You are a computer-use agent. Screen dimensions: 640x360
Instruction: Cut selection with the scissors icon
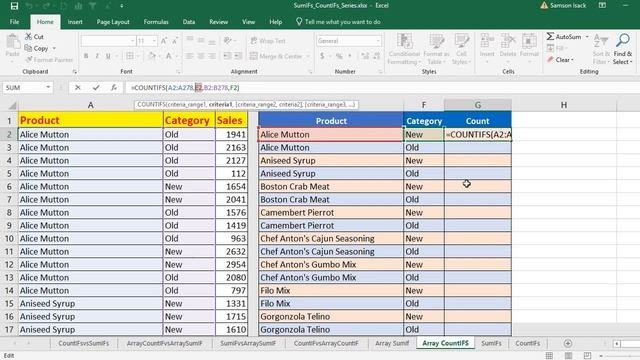[29, 37]
